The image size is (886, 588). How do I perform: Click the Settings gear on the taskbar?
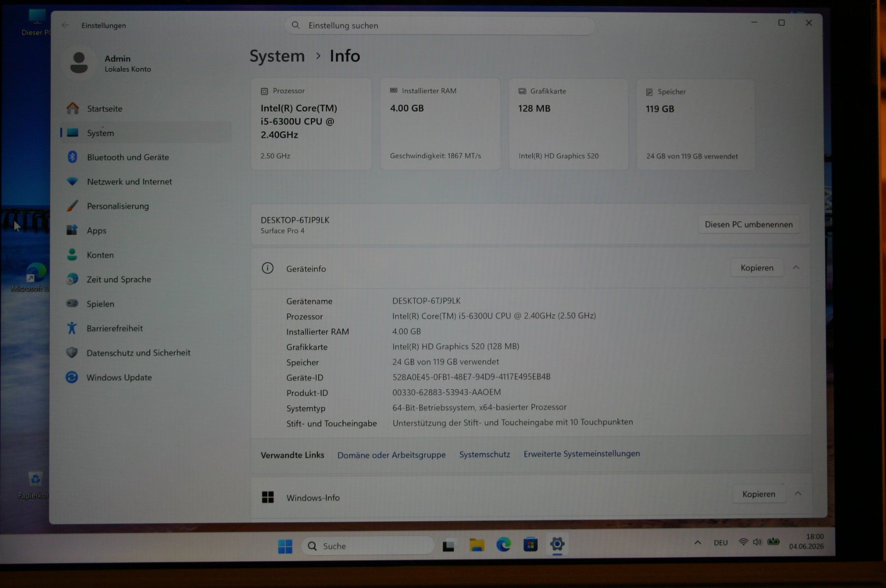tap(557, 544)
